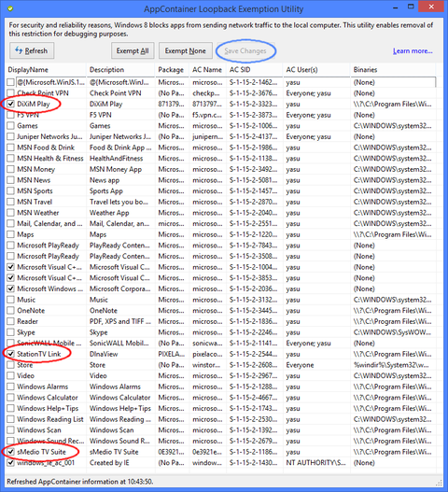
Task: Select the Video row name
Action: click(25, 376)
